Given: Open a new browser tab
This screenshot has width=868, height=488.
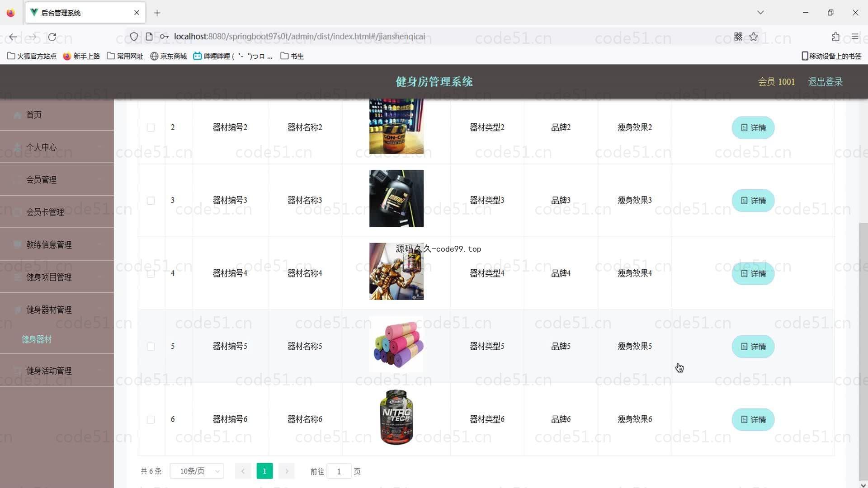Looking at the screenshot, I should click(157, 13).
